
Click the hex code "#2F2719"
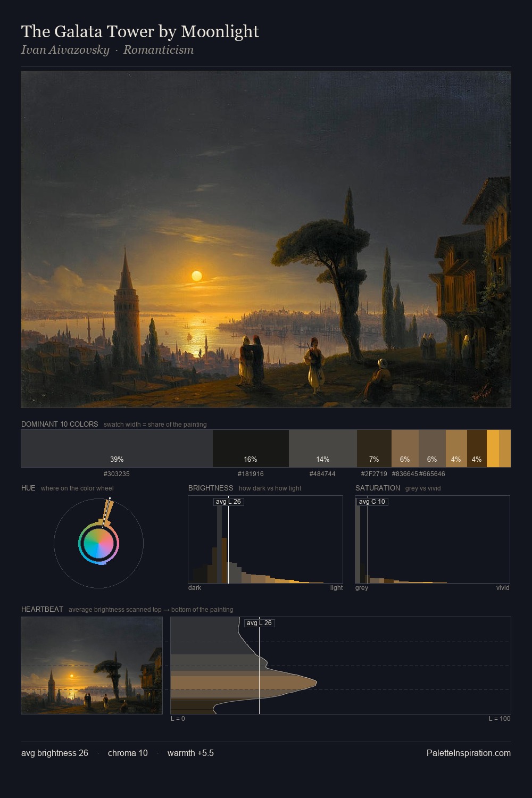tap(374, 474)
